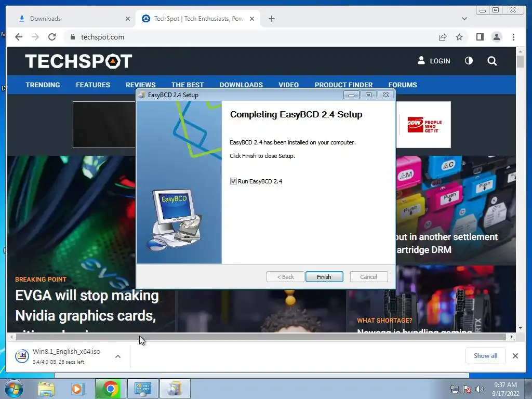
Task: Click the LOGIN link on TechSpot
Action: click(434, 61)
